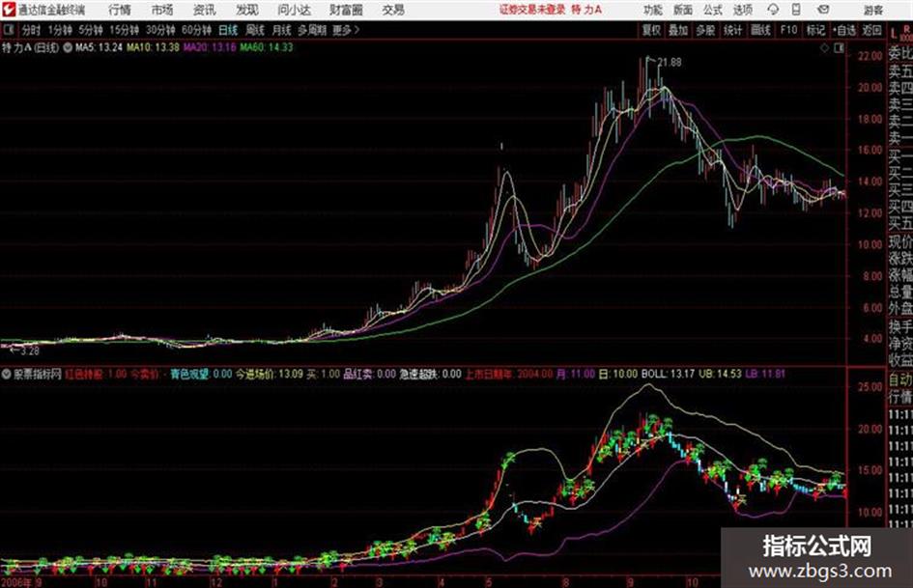The width and height of the screenshot is (913, 588).
Task: Click the 游客 account label
Action: point(873,10)
